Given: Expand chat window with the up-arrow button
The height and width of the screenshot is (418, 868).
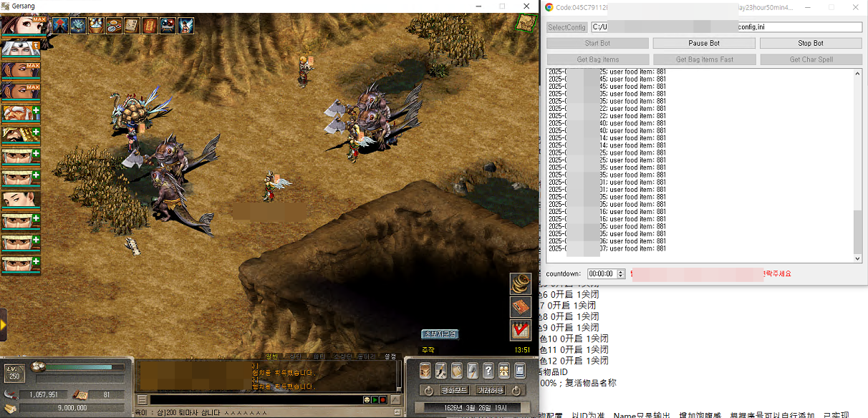Looking at the screenshot, I should tap(395, 399).
